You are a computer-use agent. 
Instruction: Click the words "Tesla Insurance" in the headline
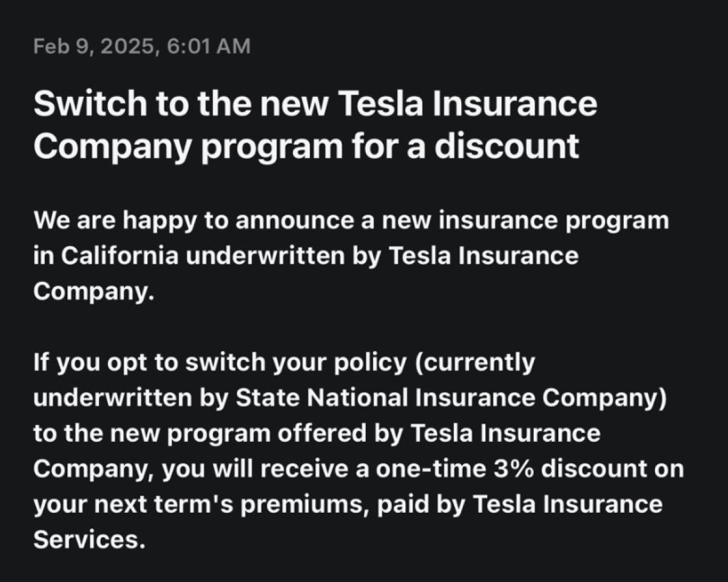463,104
